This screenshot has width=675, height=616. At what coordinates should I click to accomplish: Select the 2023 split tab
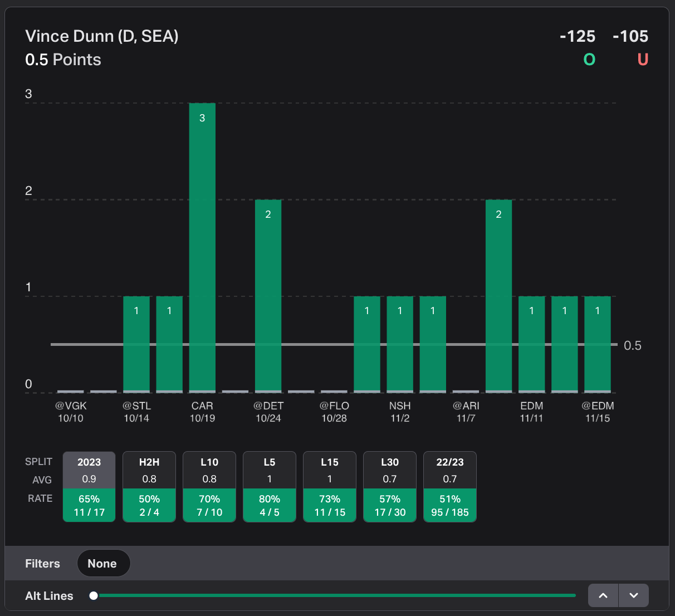point(89,486)
